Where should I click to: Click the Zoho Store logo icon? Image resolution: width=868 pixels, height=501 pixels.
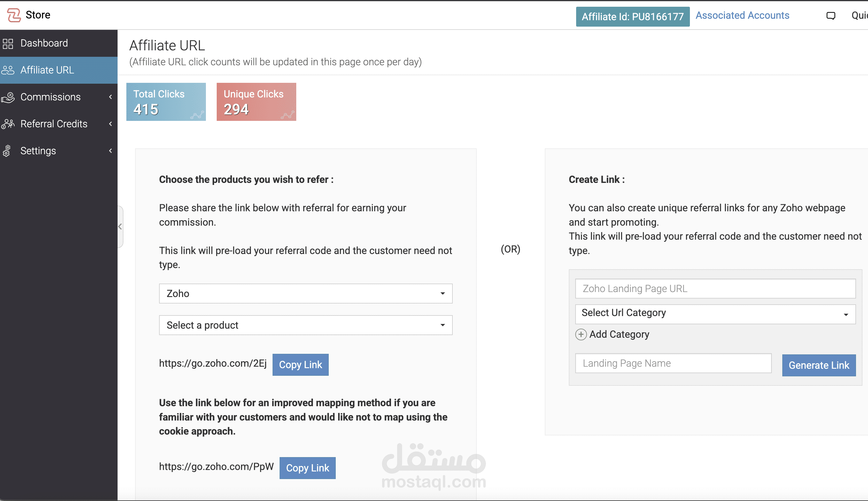14,15
